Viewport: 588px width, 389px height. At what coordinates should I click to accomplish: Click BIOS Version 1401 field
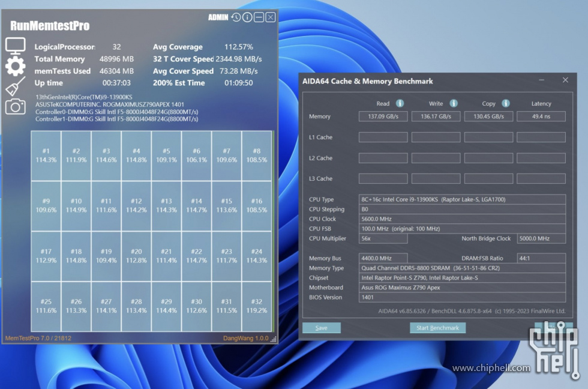point(462,297)
